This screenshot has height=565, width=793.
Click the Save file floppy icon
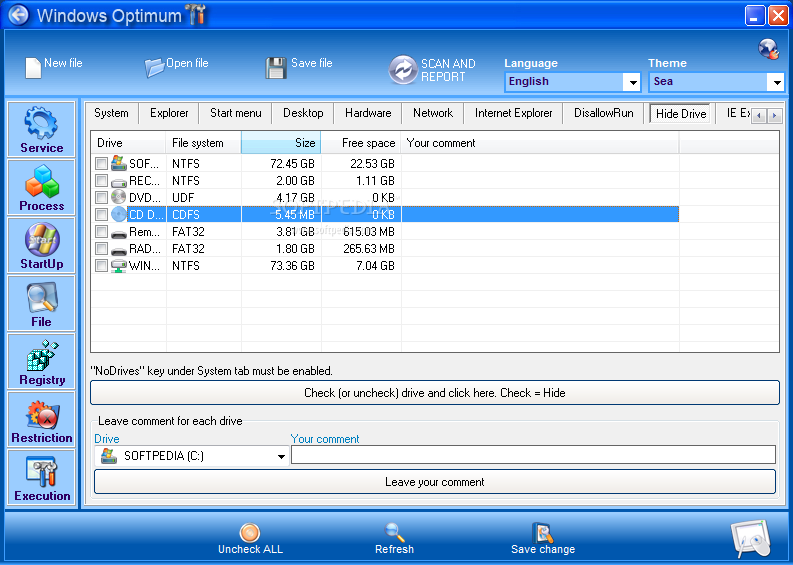click(x=276, y=68)
